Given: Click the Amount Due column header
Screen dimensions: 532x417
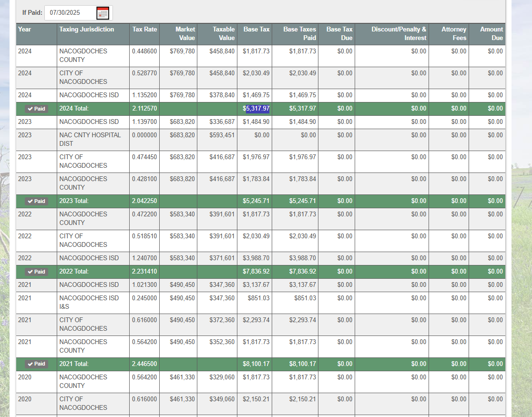Looking at the screenshot, I should click(x=491, y=33).
